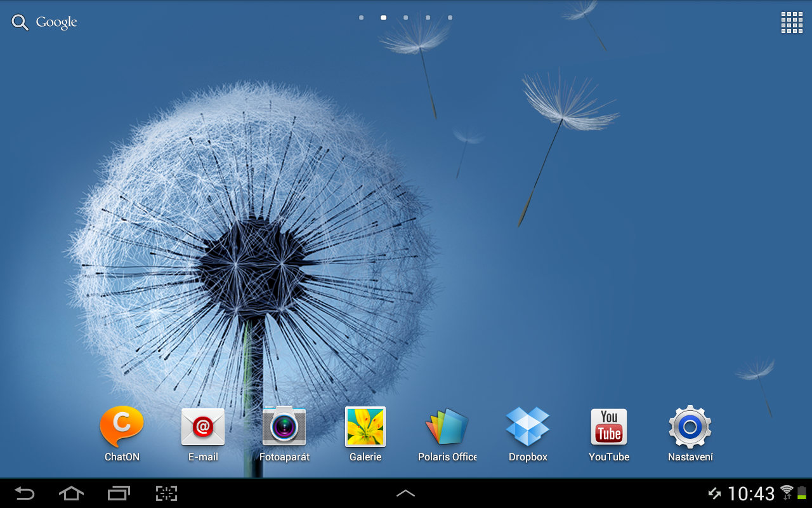Open notification panel via the clock

751,493
